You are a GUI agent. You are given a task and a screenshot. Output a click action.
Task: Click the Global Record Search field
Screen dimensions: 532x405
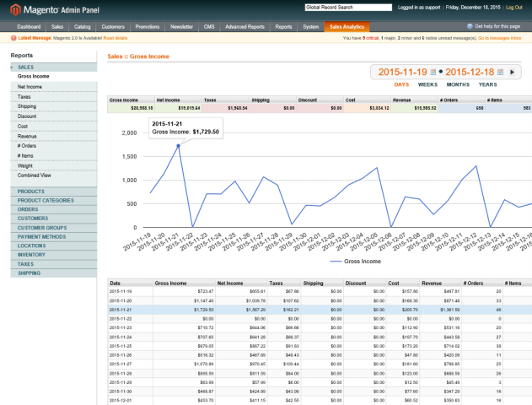tap(347, 7)
